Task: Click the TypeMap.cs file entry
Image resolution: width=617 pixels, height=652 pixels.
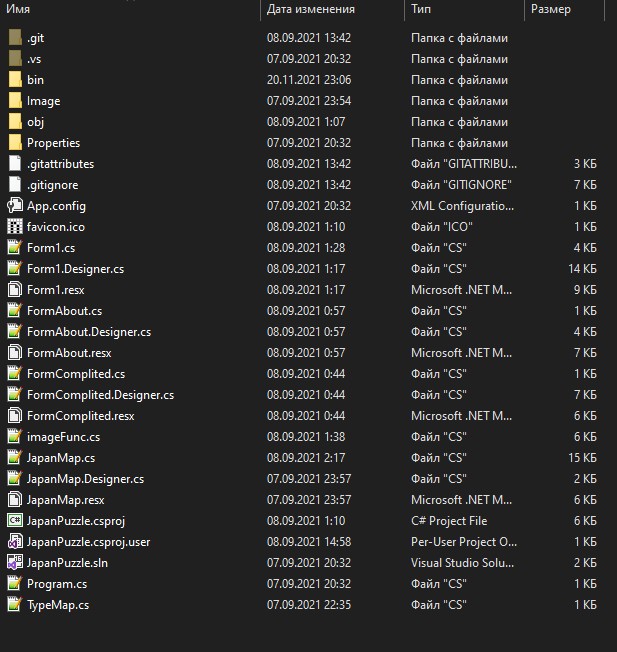Action: click(x=58, y=605)
